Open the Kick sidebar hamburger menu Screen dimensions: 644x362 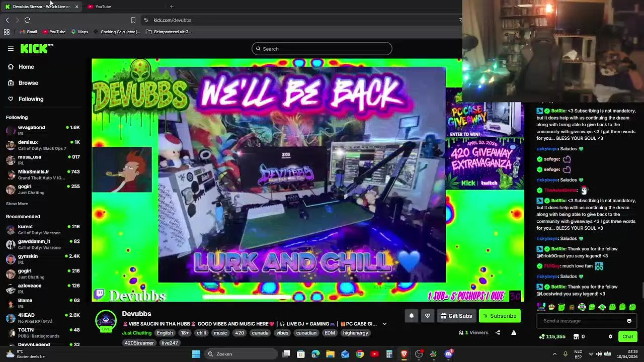tap(11, 49)
